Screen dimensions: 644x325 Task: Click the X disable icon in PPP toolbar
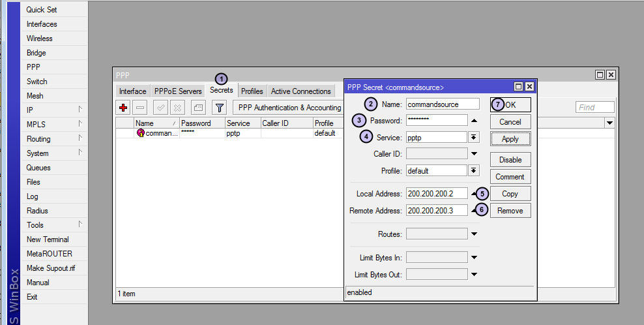(x=177, y=108)
